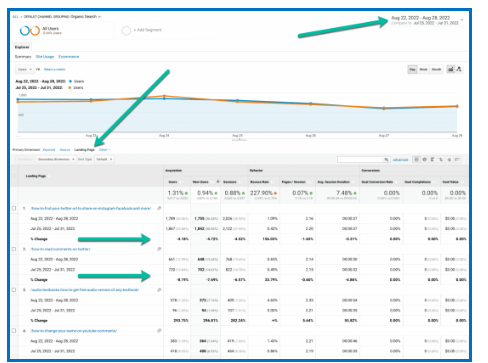
Task: Select the Explorer tab
Action: click(x=22, y=47)
